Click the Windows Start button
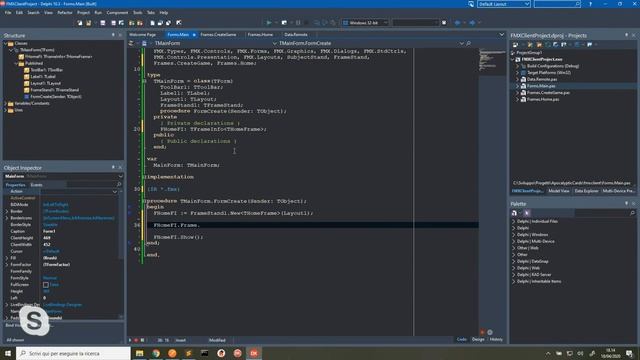The width and height of the screenshot is (640, 360). (x=8, y=353)
